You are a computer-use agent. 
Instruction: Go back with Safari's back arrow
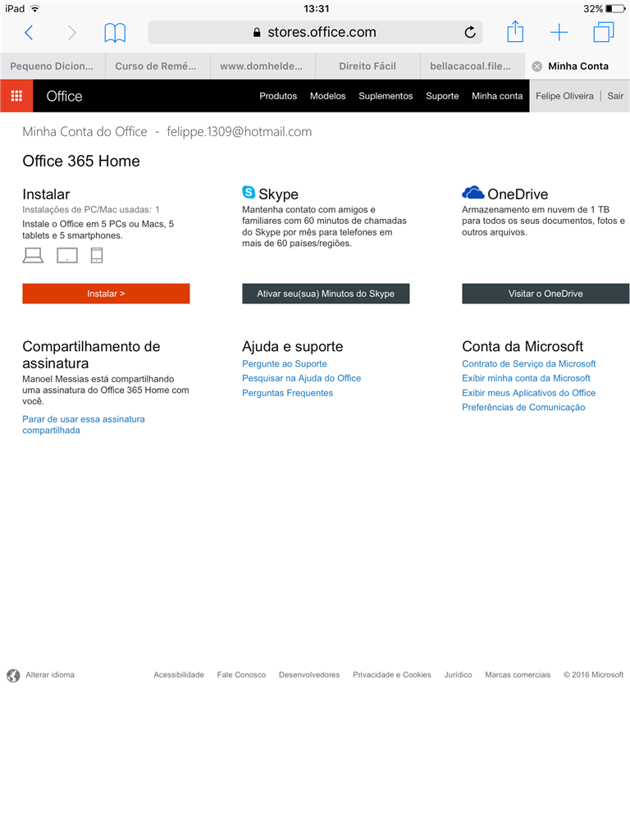tap(29, 33)
